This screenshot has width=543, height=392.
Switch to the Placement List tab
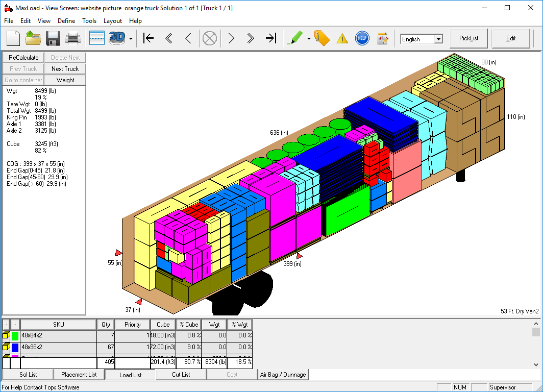pos(79,375)
